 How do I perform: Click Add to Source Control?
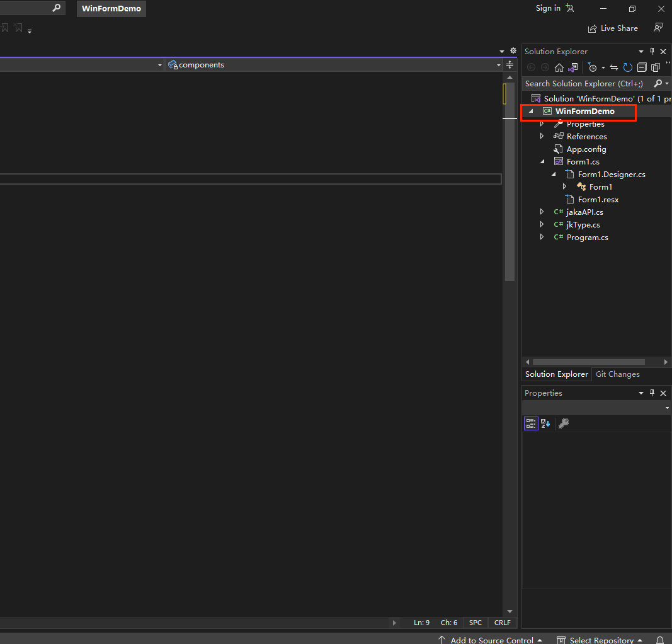pos(491,640)
